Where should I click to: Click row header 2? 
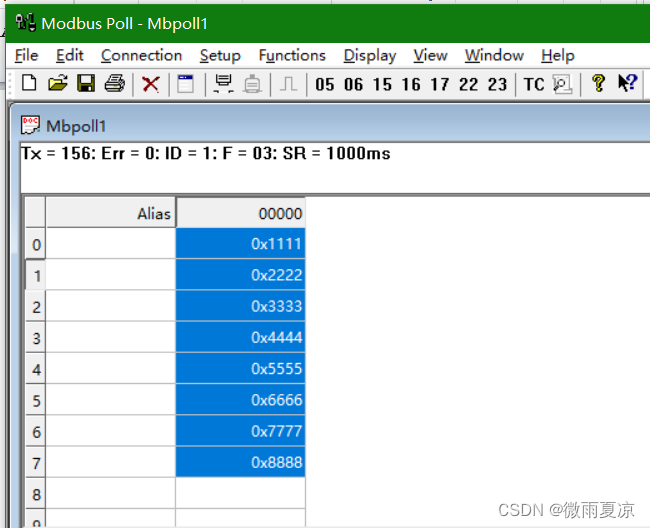pos(36,306)
